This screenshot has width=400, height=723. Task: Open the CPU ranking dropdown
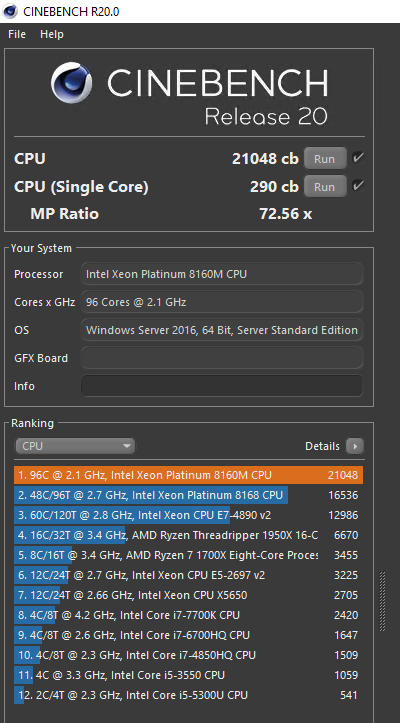tap(75, 446)
